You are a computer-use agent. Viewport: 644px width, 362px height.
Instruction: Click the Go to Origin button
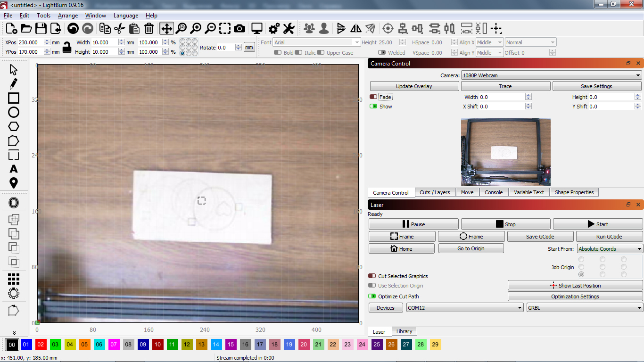point(471,248)
